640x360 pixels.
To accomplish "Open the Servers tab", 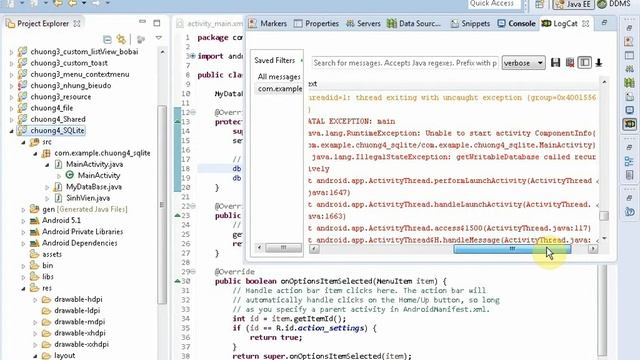I will tap(363, 24).
